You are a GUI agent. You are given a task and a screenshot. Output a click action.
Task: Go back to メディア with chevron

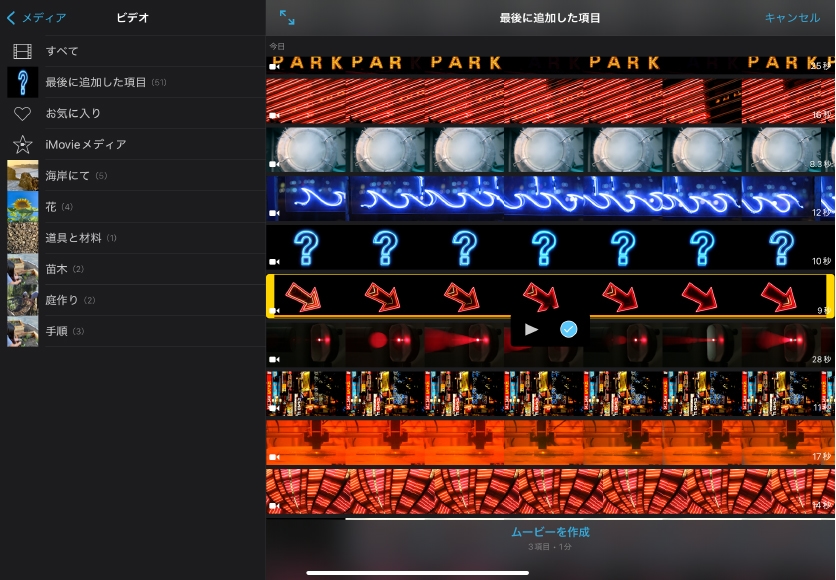point(37,18)
